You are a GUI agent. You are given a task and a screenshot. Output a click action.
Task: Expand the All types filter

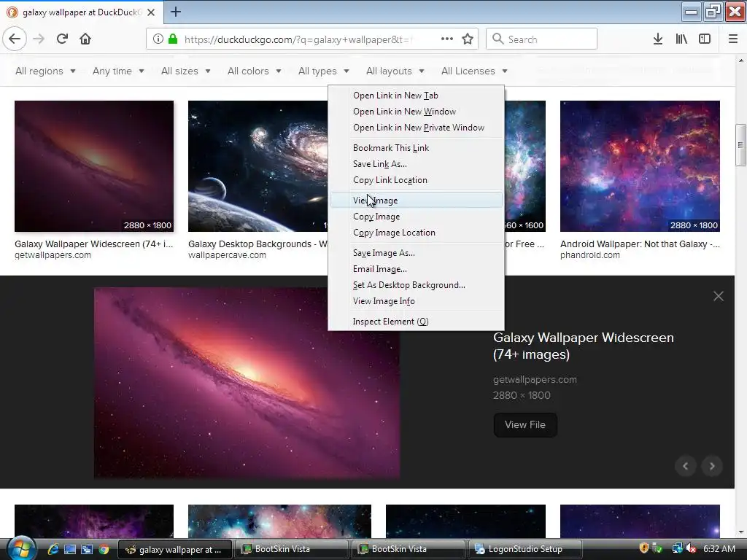point(324,71)
